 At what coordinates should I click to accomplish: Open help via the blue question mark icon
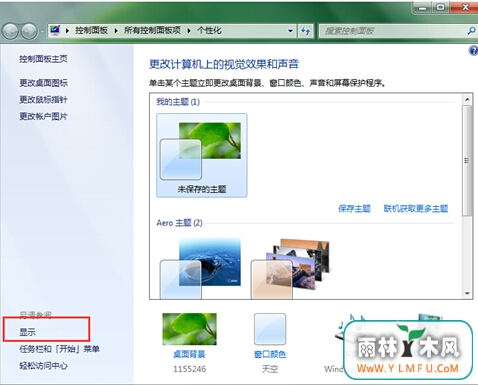click(x=473, y=51)
